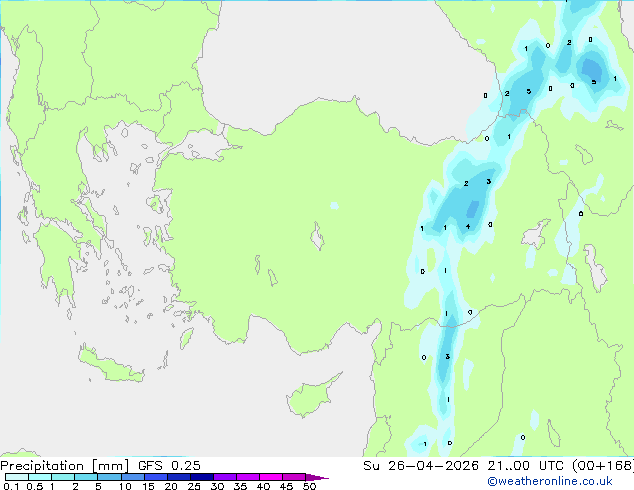Click the legend label '10'
This screenshot has width=634, height=490.
(x=125, y=486)
